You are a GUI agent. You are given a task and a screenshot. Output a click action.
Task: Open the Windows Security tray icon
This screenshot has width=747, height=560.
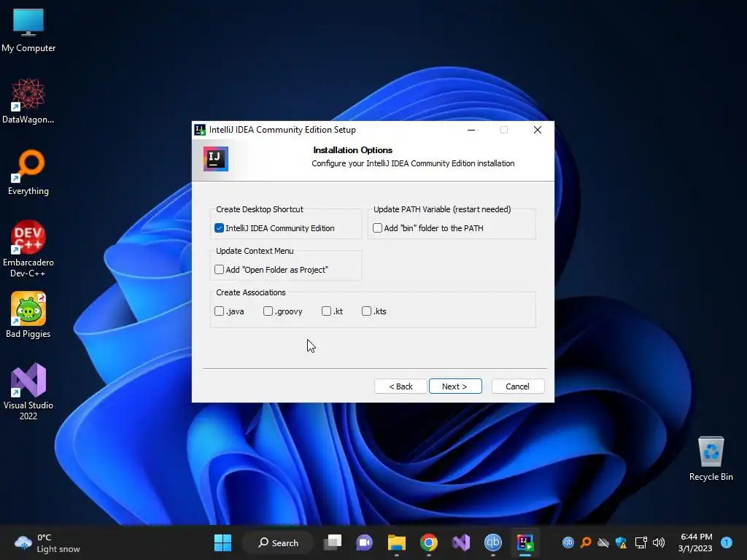pos(622,542)
